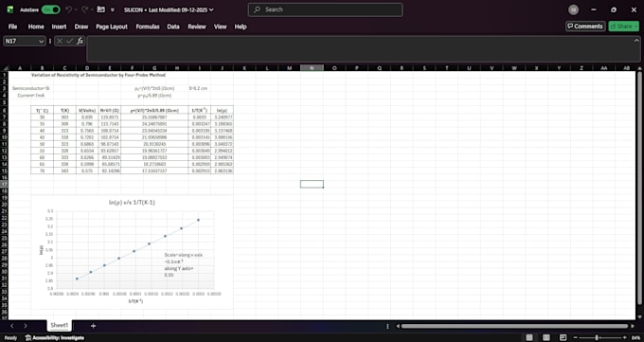Viewport: 644px width, 342px height.
Task: Toggle the AutoSave switch
Action: click(50, 9)
